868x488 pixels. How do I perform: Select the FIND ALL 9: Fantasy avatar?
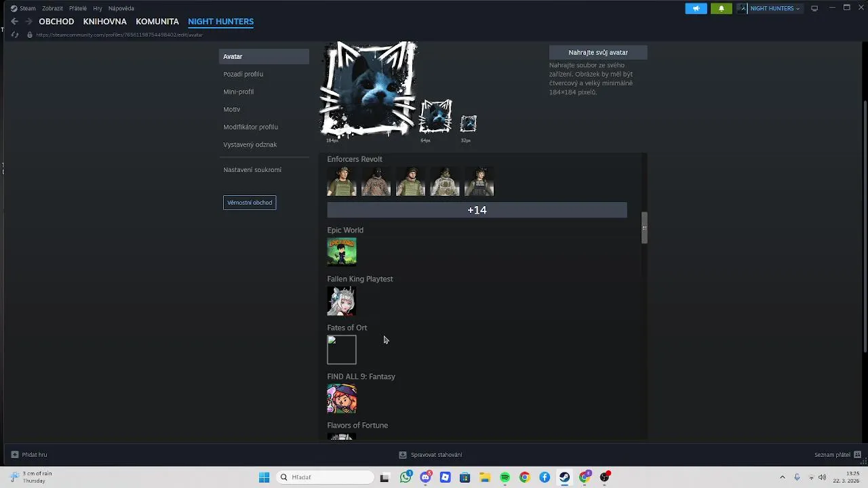[342, 399]
